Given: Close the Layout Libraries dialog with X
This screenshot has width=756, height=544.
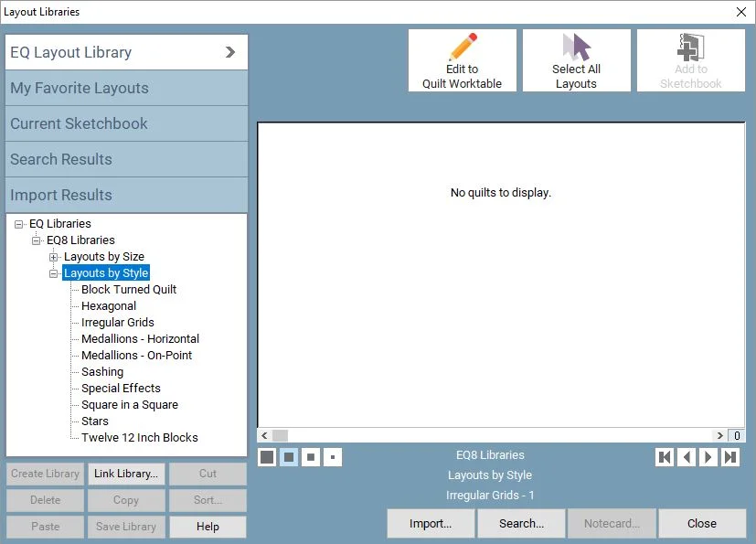Looking at the screenshot, I should [x=741, y=12].
